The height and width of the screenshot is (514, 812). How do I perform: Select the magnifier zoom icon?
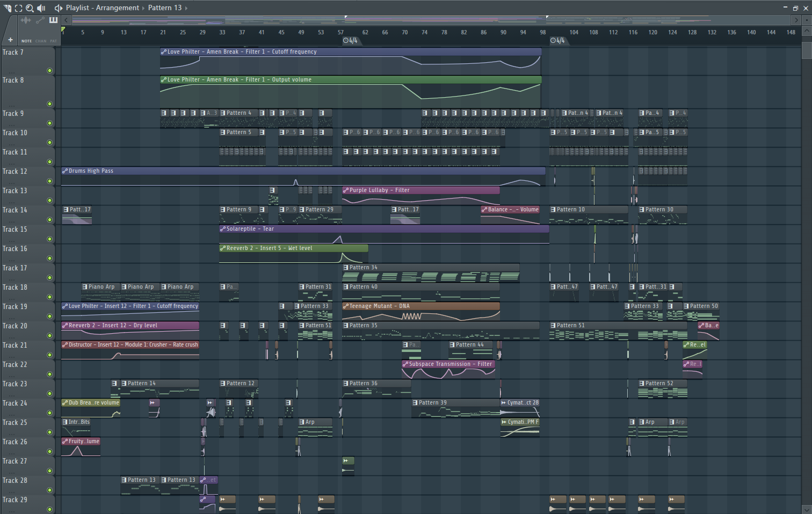coord(30,8)
